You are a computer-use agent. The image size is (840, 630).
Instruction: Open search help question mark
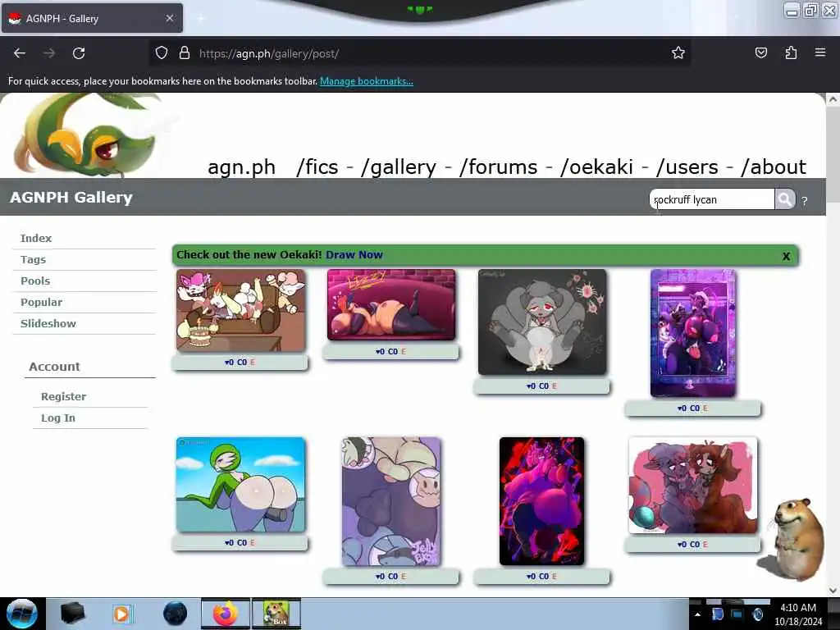(x=804, y=201)
